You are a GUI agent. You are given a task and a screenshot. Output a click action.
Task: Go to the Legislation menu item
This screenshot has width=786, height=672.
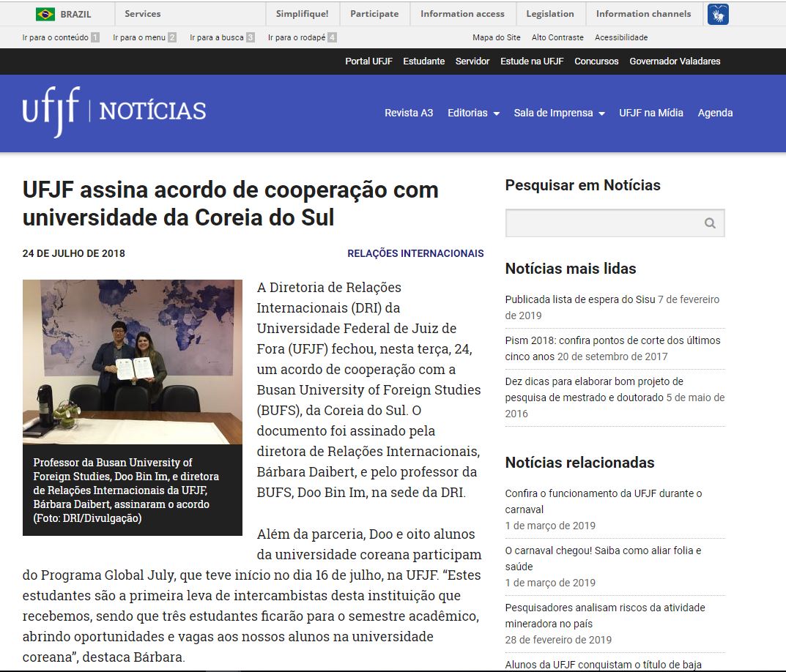550,14
